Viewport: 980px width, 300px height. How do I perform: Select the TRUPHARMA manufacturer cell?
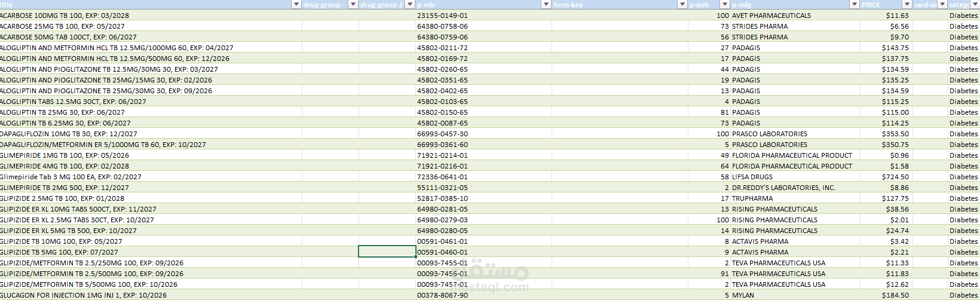click(795, 198)
